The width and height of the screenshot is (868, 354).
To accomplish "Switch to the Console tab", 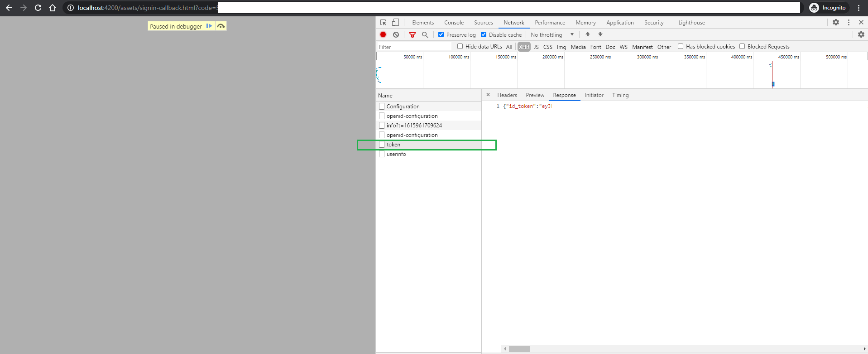I will (454, 23).
